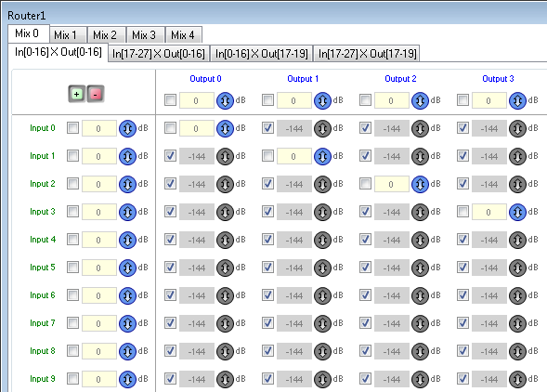Click Output 0 master gain adjust knob
The width and height of the screenshot is (547, 392).
click(x=225, y=100)
